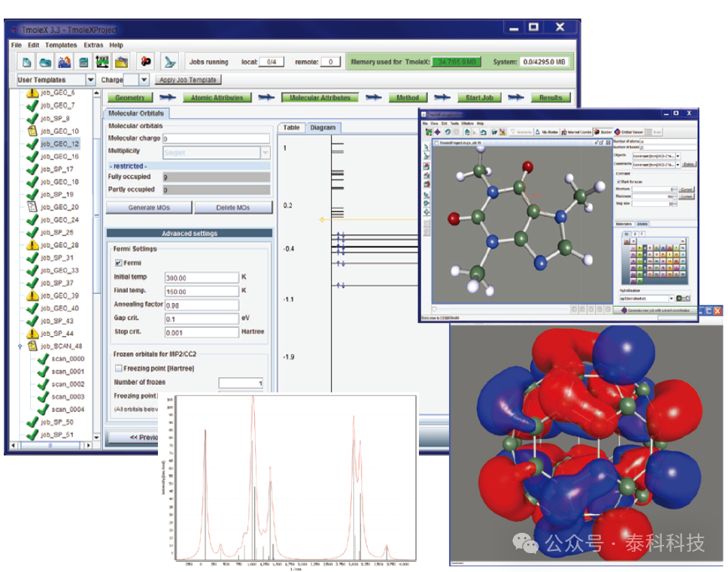Select job_GEO_12 in the job tree

[60, 144]
